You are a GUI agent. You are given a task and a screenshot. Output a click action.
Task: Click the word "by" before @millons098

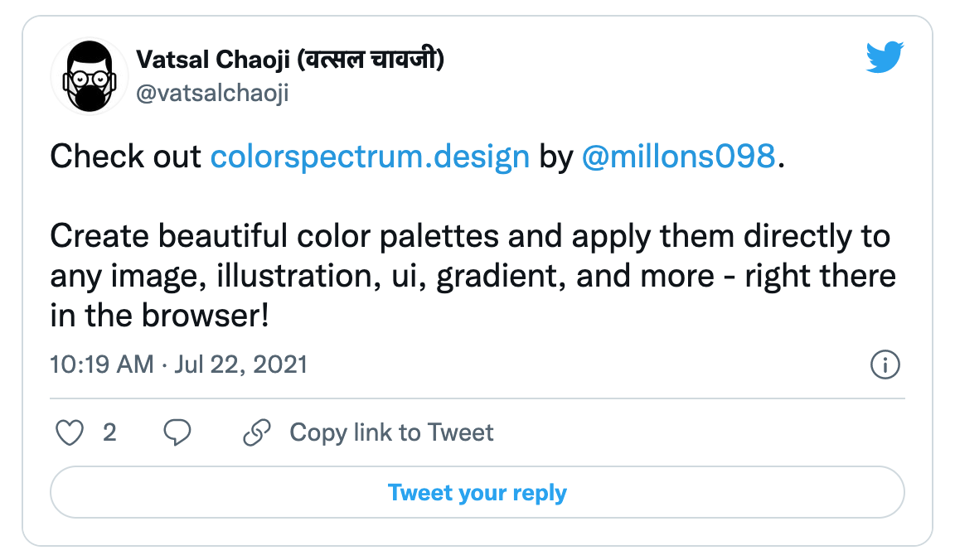point(556,156)
